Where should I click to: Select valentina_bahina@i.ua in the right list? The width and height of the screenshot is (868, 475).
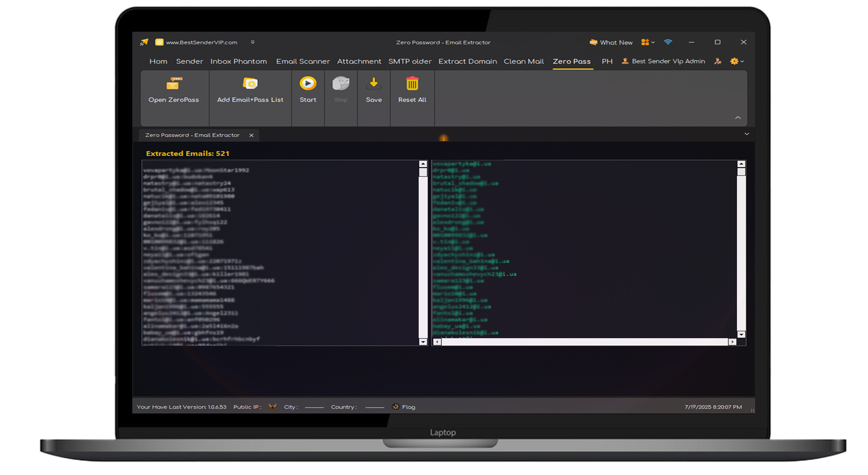[471, 261]
